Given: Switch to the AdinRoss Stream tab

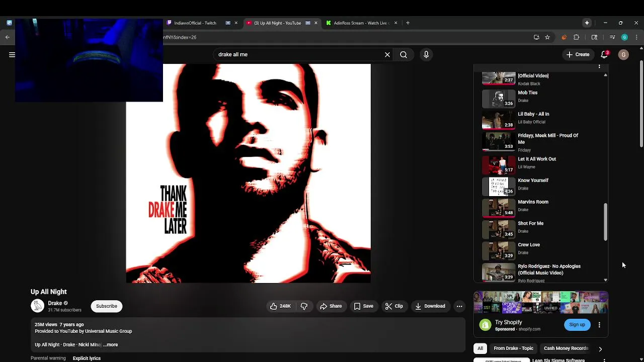Looking at the screenshot, I should tap(361, 23).
